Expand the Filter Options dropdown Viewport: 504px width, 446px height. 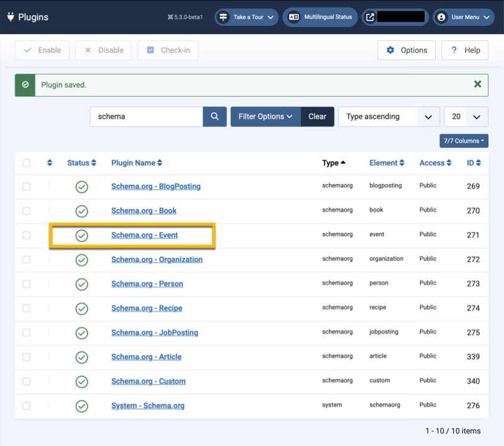point(265,117)
